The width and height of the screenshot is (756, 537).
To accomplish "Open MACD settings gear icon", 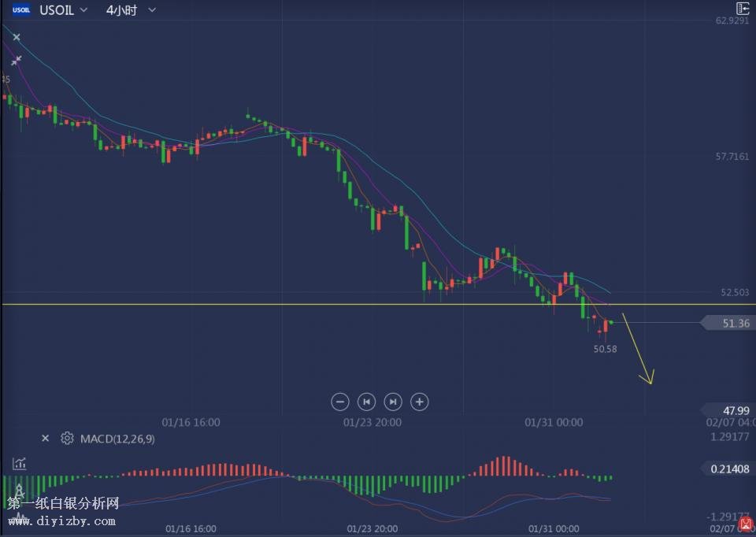I will [x=67, y=439].
